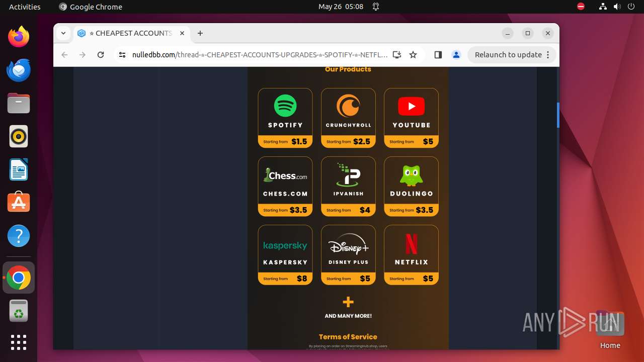
Task: Open Help from the dock
Action: point(19,236)
